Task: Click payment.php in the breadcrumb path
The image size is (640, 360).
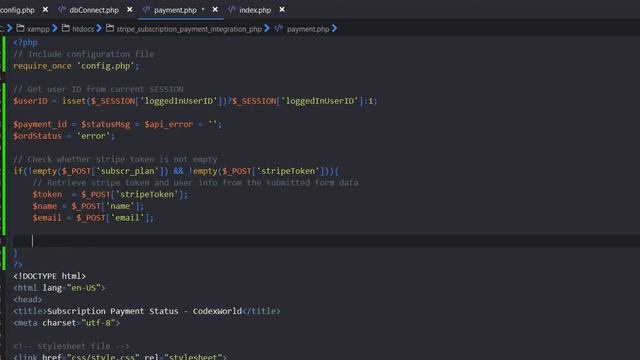Action: pos(308,29)
